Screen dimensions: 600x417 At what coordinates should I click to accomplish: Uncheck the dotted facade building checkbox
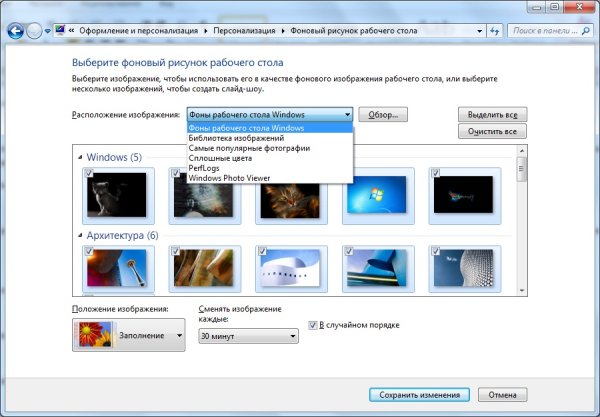click(435, 251)
